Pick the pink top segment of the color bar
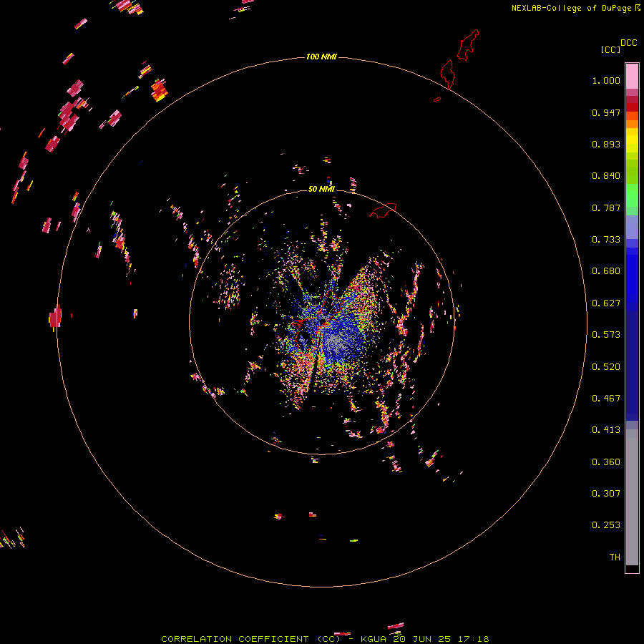Image resolution: width=644 pixels, height=644 pixels. 632,76
